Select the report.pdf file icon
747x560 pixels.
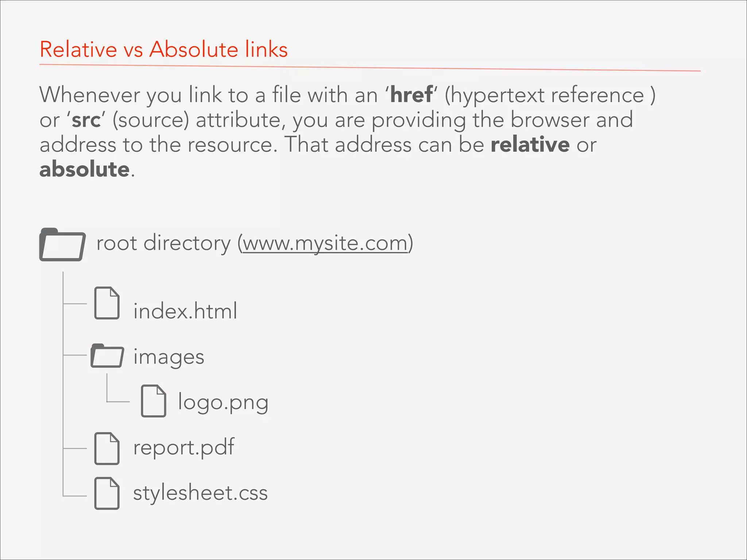[107, 448]
